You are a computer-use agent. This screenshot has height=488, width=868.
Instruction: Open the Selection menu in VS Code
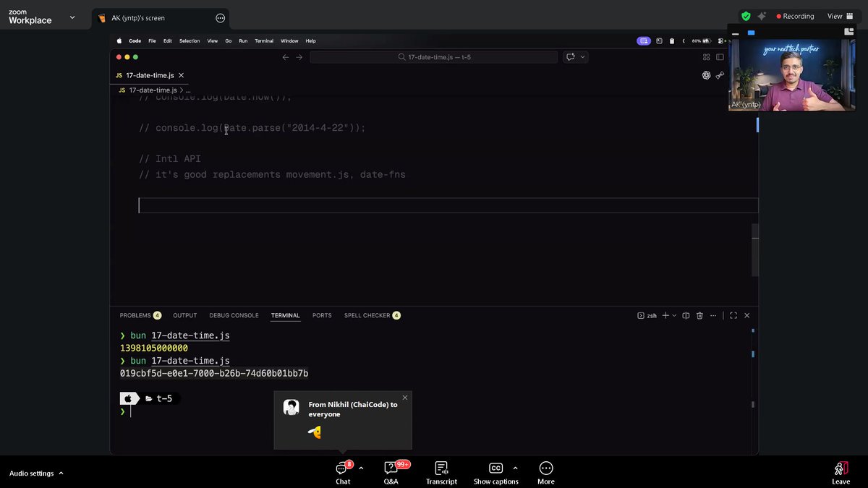[190, 41]
